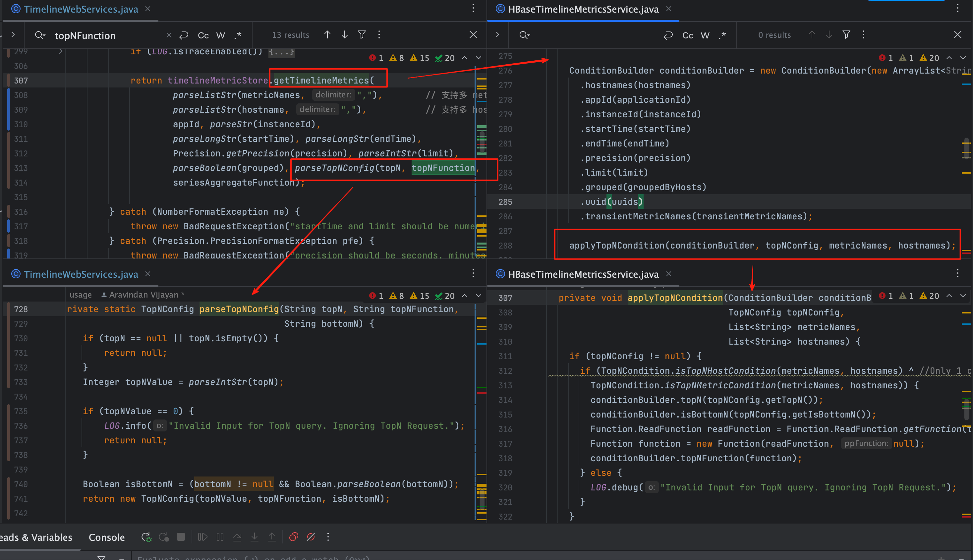
Task: Toggle Match Case (Cc) in the 0 results search bar
Action: pos(688,35)
